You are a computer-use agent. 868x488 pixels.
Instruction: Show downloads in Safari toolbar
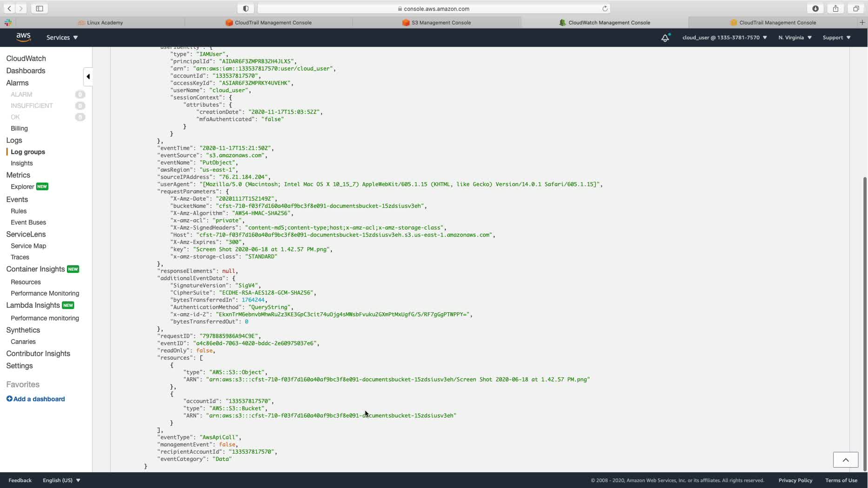pos(815,8)
